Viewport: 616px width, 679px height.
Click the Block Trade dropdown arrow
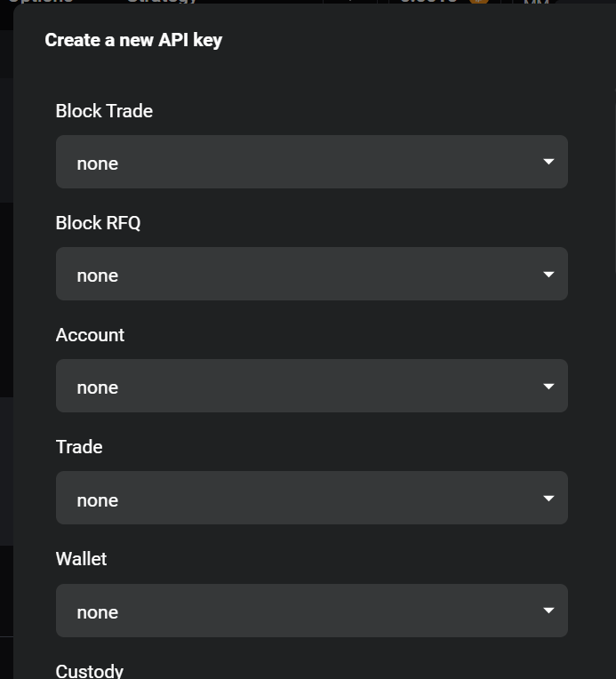[548, 162]
